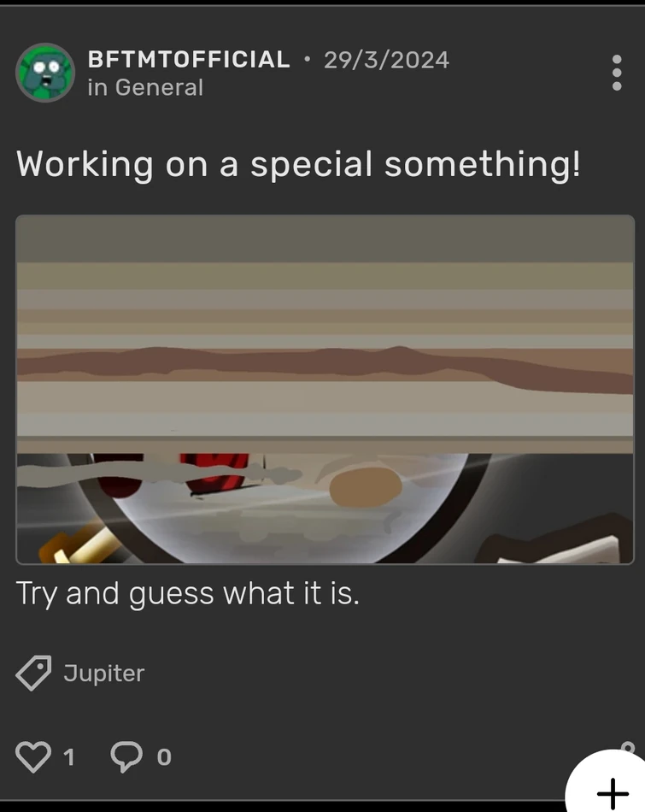Image resolution: width=645 pixels, height=812 pixels.
Task: Click the like count number 1
Action: click(x=69, y=757)
